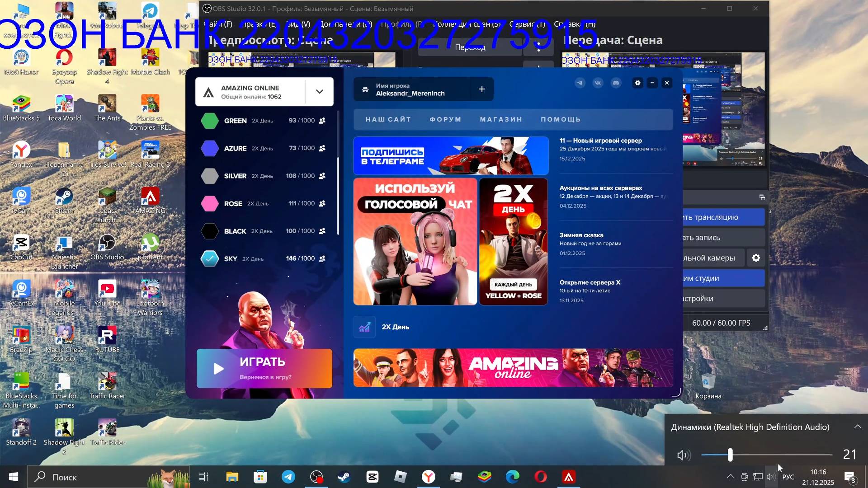Expand the AMAZING ONLINE server dropdown
This screenshot has width=868, height=488.
(320, 92)
